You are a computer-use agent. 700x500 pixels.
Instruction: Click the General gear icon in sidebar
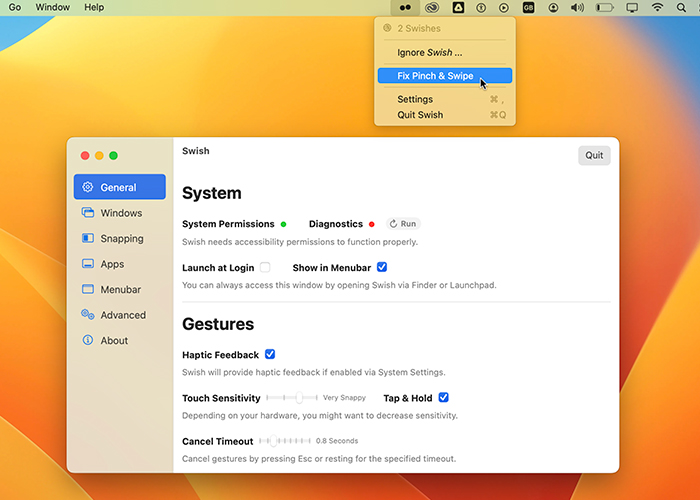coord(88,187)
